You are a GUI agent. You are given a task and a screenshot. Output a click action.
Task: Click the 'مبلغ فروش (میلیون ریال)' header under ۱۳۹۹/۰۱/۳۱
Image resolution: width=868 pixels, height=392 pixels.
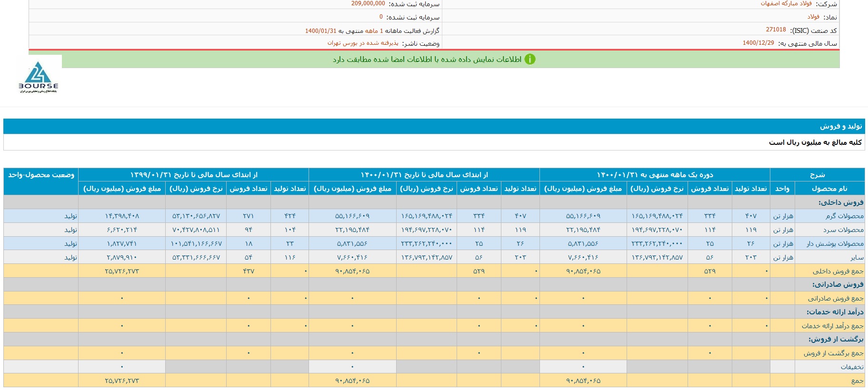pyautogui.click(x=122, y=189)
